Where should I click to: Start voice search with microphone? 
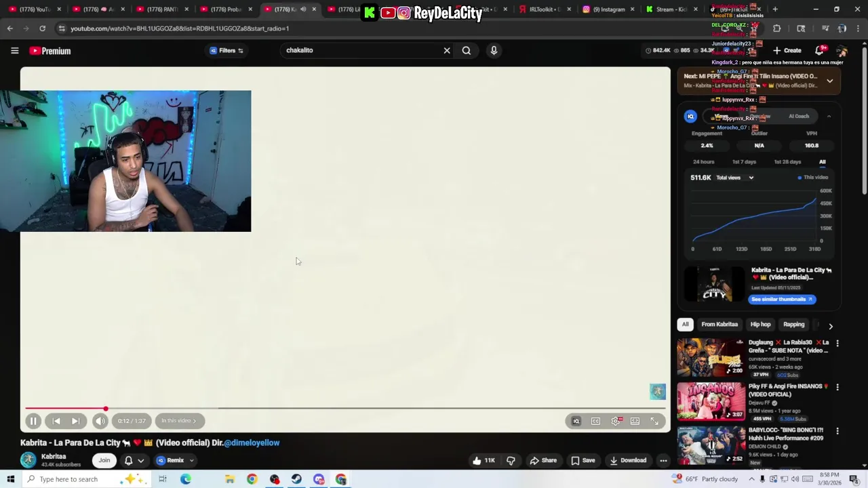tap(494, 50)
